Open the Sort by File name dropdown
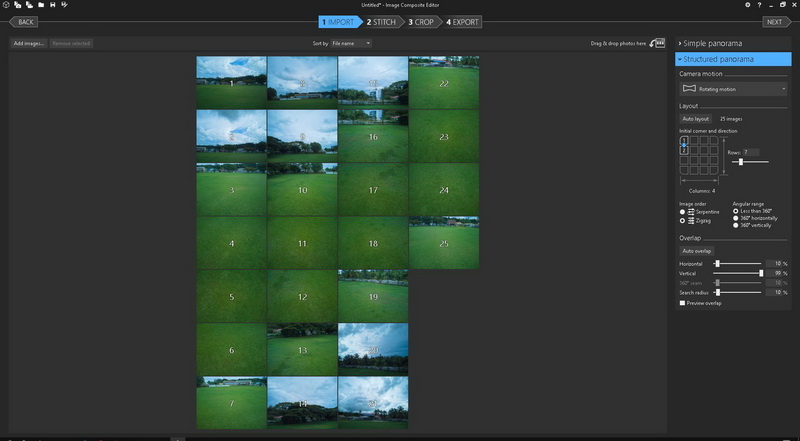This screenshot has height=441, width=800. [351, 43]
